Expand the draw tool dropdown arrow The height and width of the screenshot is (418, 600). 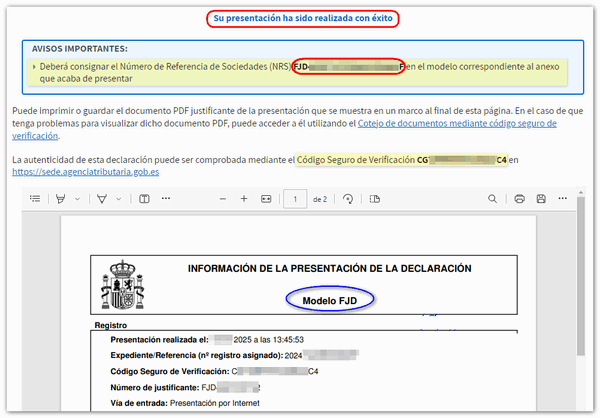coord(119,199)
